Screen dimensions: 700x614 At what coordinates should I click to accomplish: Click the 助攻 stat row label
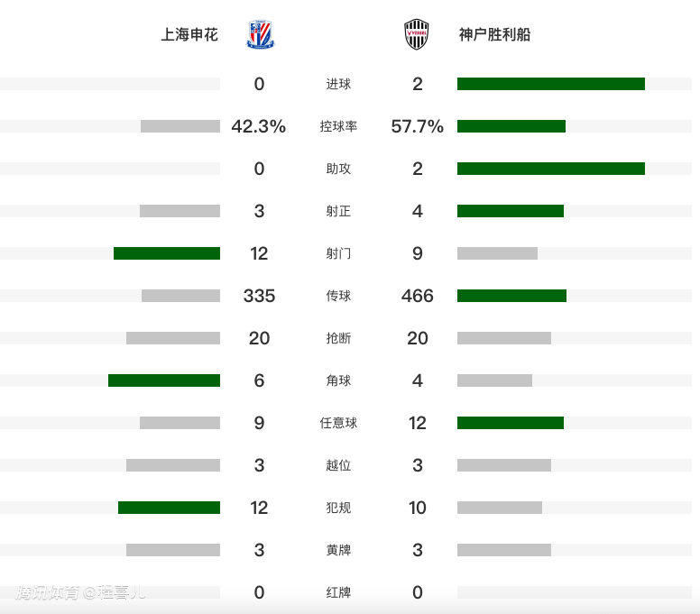[338, 170]
